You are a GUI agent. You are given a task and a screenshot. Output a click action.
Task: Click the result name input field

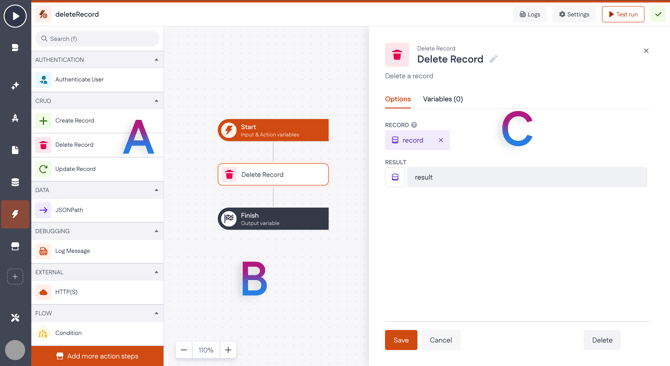coord(527,177)
